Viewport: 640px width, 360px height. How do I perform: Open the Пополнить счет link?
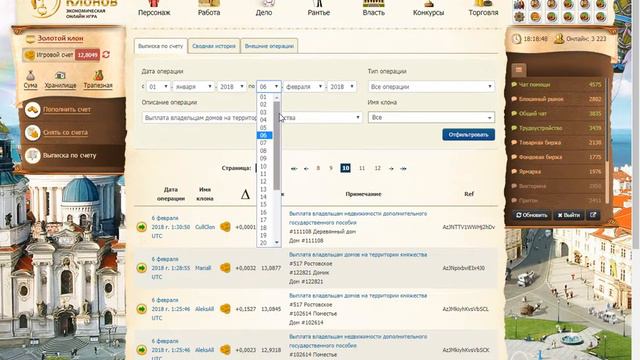click(67, 109)
